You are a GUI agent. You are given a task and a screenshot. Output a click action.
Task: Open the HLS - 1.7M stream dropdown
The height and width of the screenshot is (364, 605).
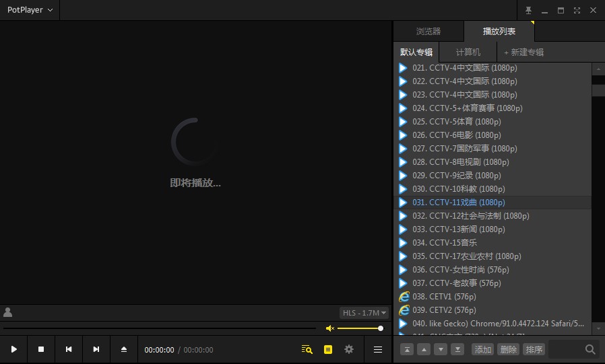[364, 313]
